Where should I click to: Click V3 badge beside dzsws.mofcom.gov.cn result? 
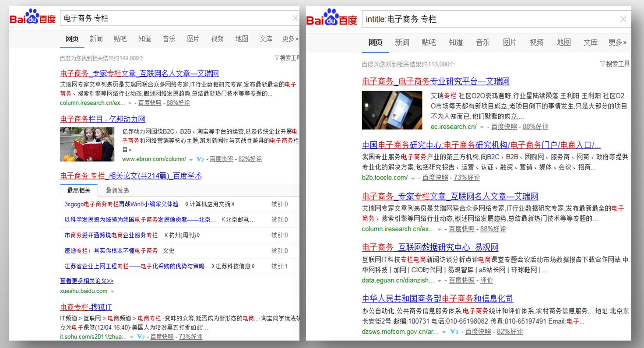(454, 332)
